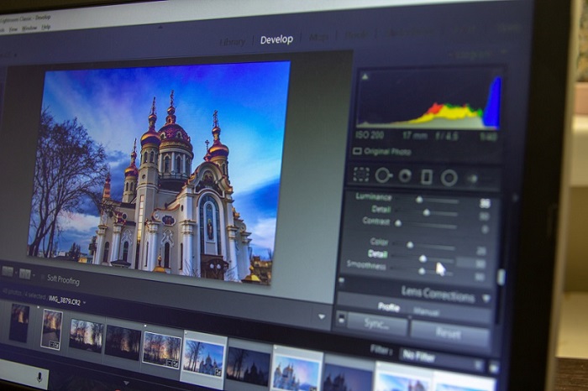
Task: Switch to the Develop module
Action: pos(276,39)
